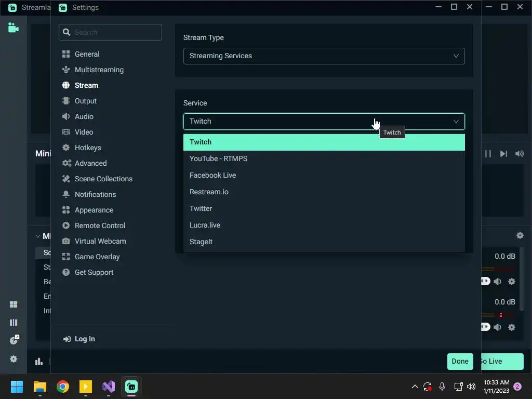Choose YouTube - RTMPS service
532x399 pixels.
coord(324,159)
